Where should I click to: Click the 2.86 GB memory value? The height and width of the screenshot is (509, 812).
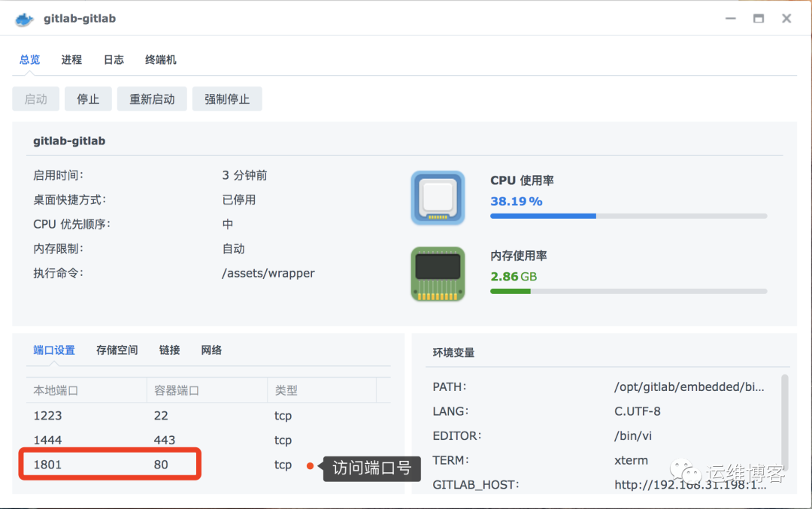pyautogui.click(x=514, y=277)
